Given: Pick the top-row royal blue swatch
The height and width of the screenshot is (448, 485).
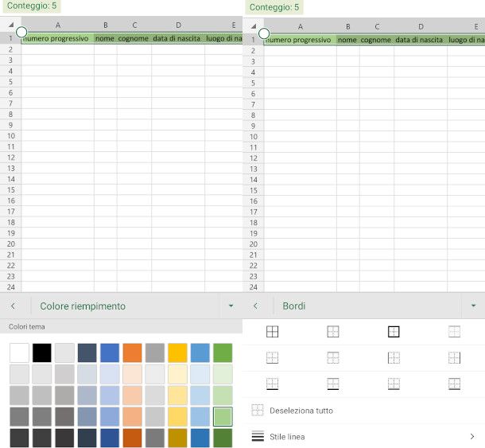Looking at the screenshot, I should [x=110, y=353].
